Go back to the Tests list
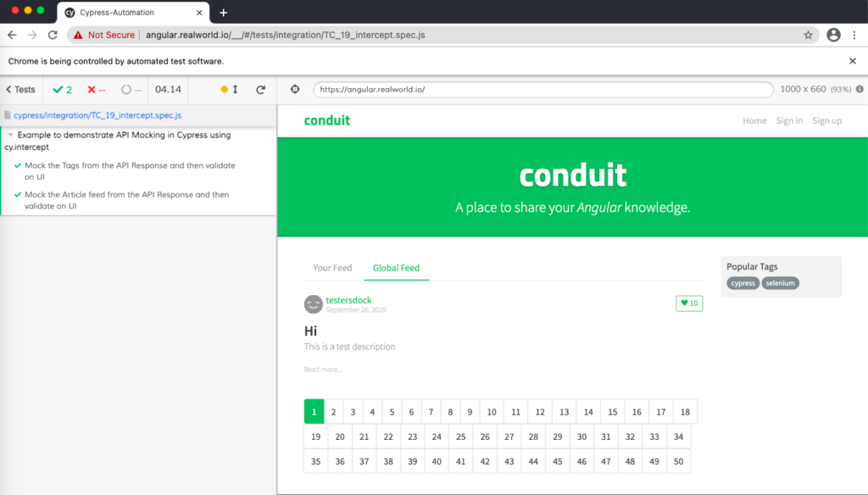The height and width of the screenshot is (495, 868). (x=20, y=89)
